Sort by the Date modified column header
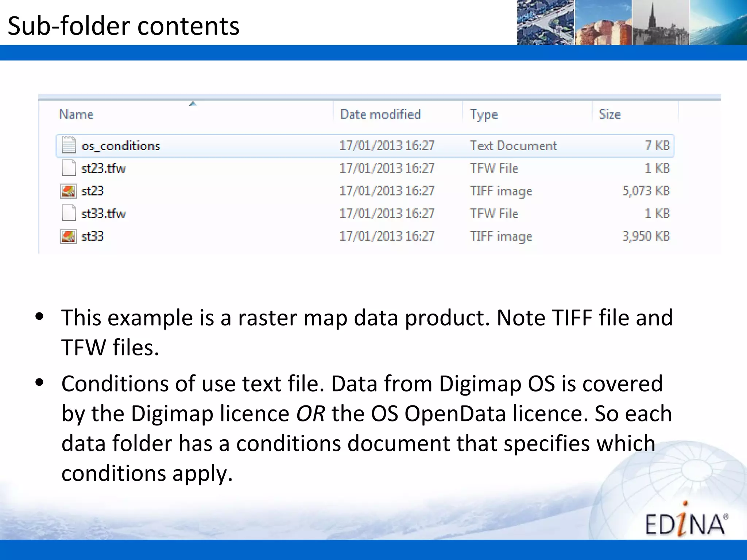 [x=380, y=114]
